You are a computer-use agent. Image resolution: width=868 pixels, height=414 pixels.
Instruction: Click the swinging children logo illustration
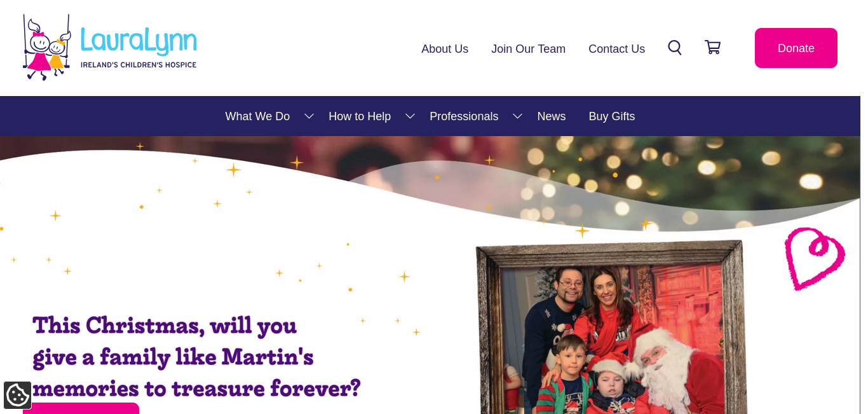[46, 48]
